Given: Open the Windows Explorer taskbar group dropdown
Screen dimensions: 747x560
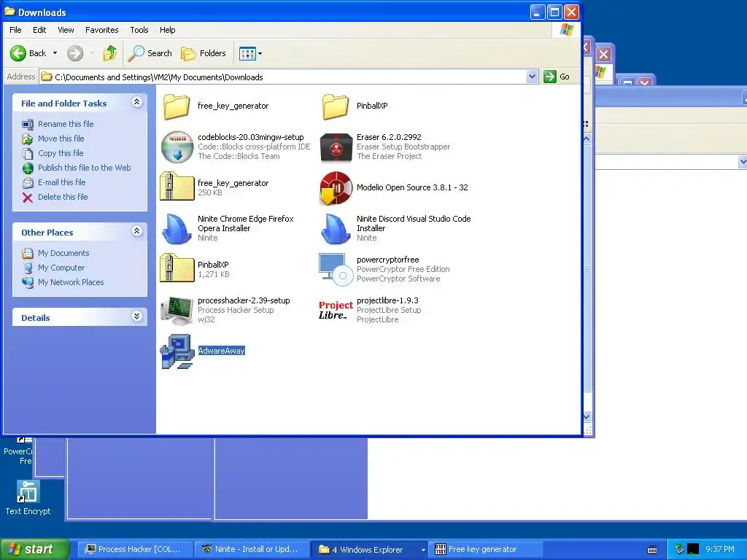Looking at the screenshot, I should click(x=422, y=550).
